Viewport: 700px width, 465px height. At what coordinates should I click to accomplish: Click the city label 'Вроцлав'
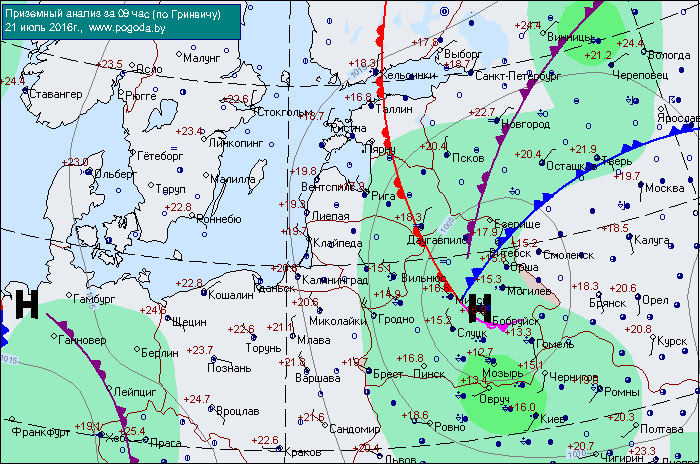(238, 411)
